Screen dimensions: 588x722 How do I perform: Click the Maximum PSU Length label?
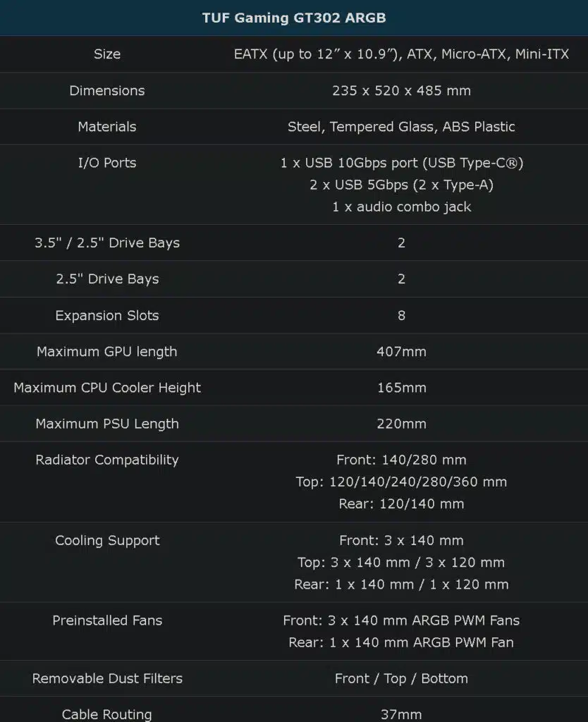pos(107,424)
